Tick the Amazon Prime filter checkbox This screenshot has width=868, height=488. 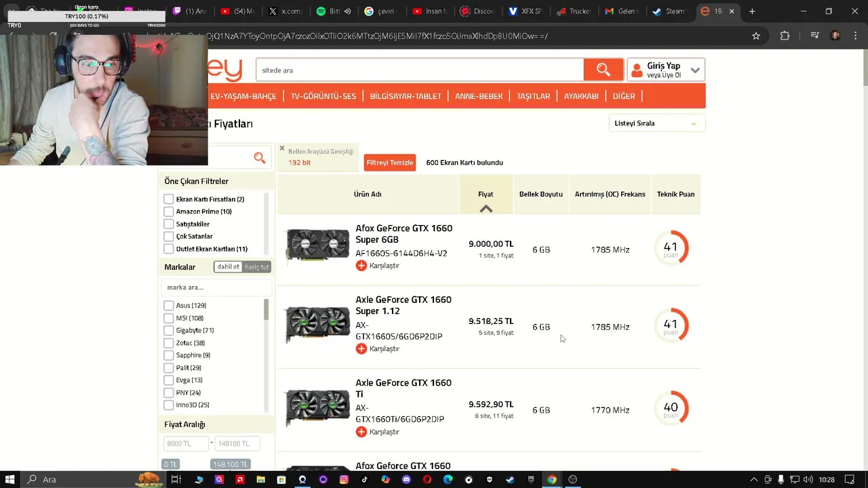[x=169, y=211]
